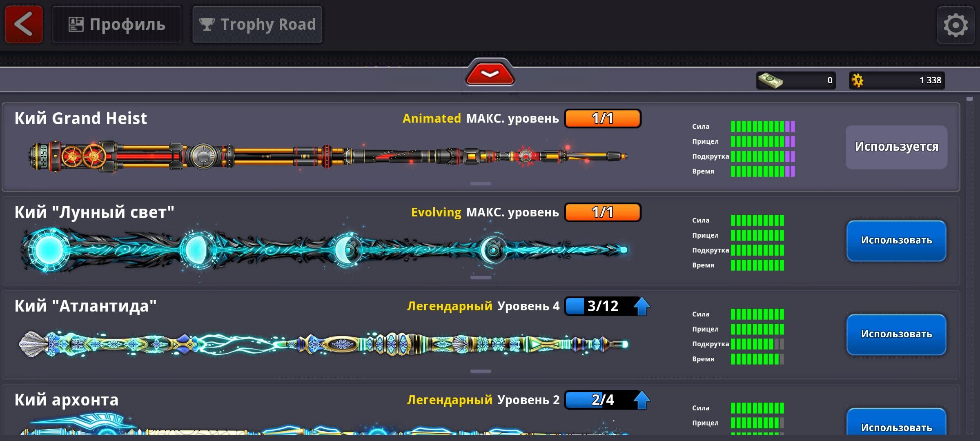
Task: Tap Лунный свет 1/1 level bar
Action: click(x=603, y=212)
